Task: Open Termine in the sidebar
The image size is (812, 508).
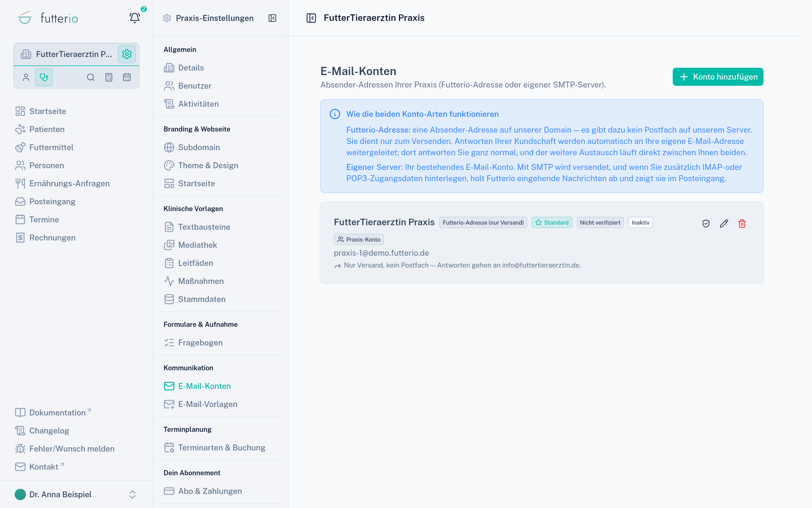Action: coord(37,220)
